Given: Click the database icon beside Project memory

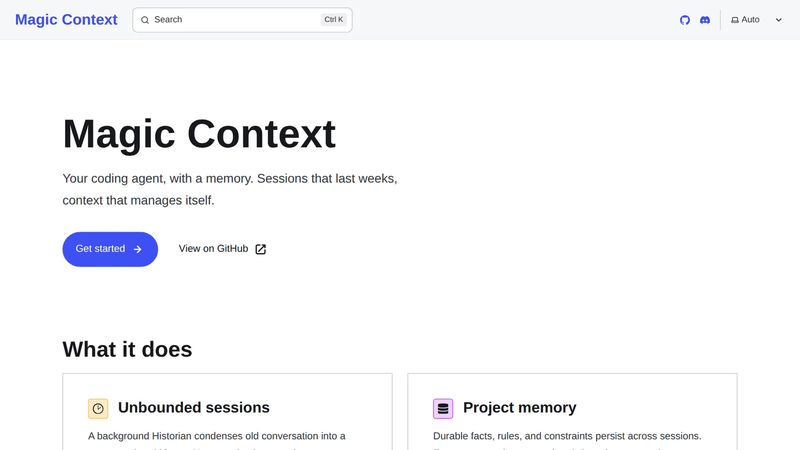Looking at the screenshot, I should (443, 409).
